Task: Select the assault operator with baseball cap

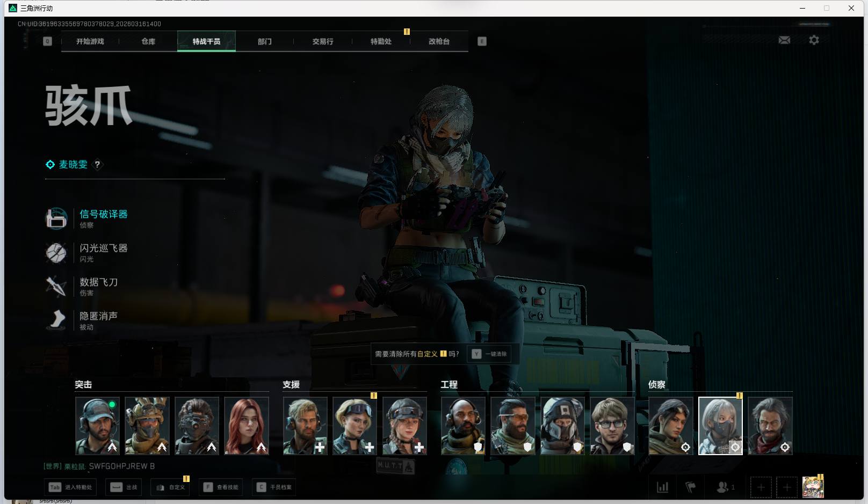Action: click(97, 426)
